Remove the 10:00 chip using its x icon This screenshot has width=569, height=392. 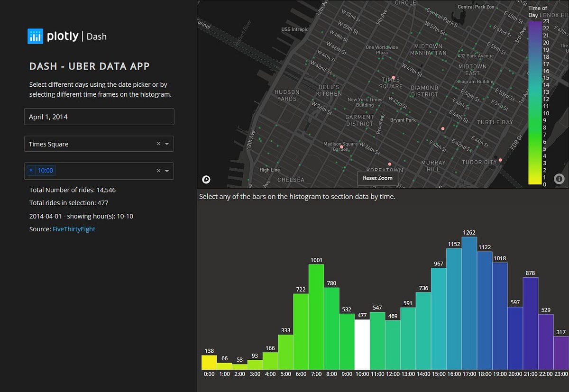(31, 170)
